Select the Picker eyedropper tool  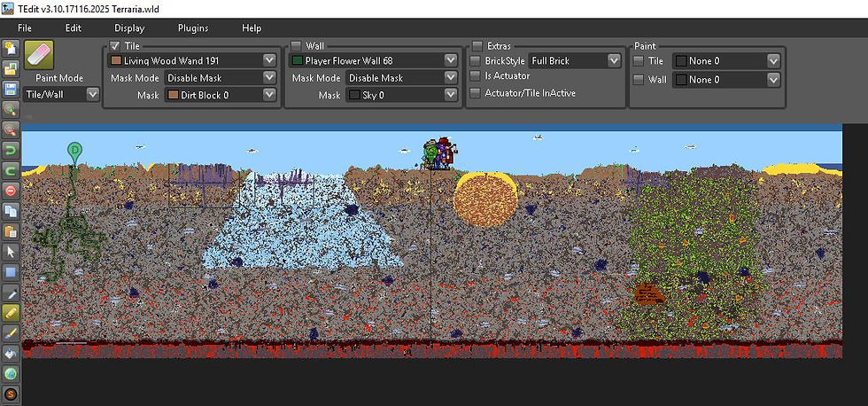click(11, 293)
